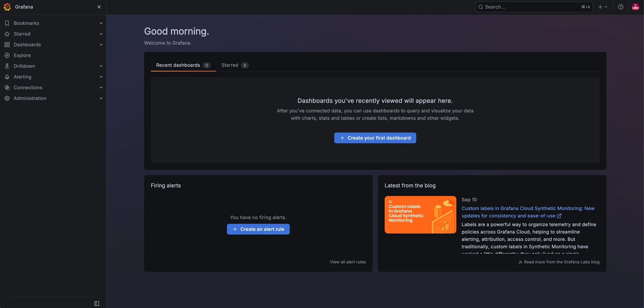
Task: Click the Welcome to Grafana subtitle
Action: pos(168,43)
